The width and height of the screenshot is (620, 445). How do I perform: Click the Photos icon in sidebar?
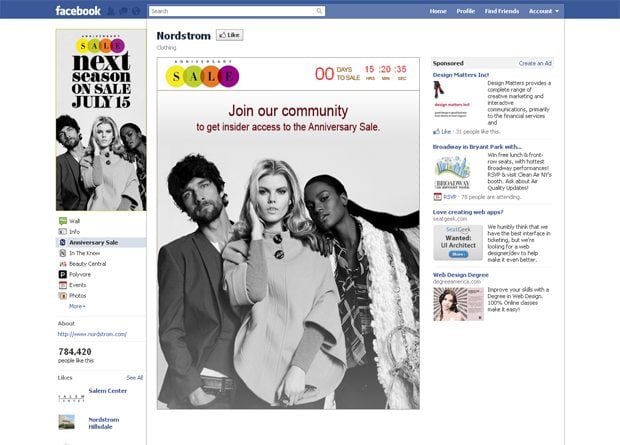point(62,296)
